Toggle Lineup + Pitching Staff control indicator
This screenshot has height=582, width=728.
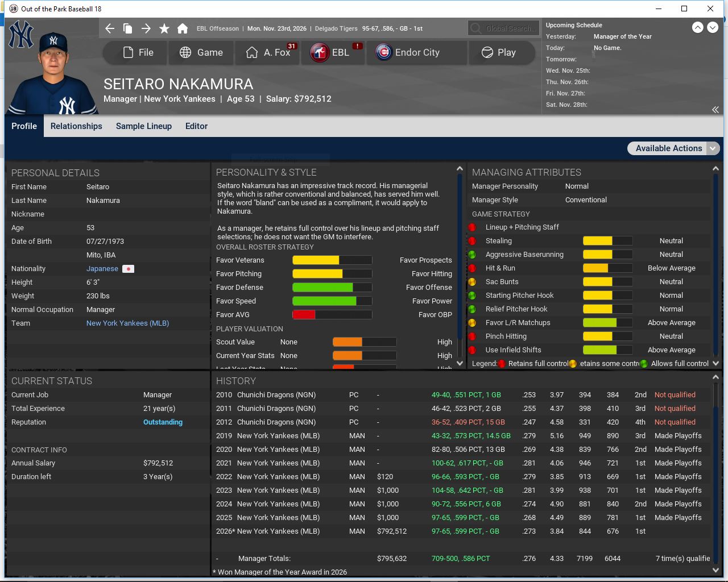click(472, 227)
